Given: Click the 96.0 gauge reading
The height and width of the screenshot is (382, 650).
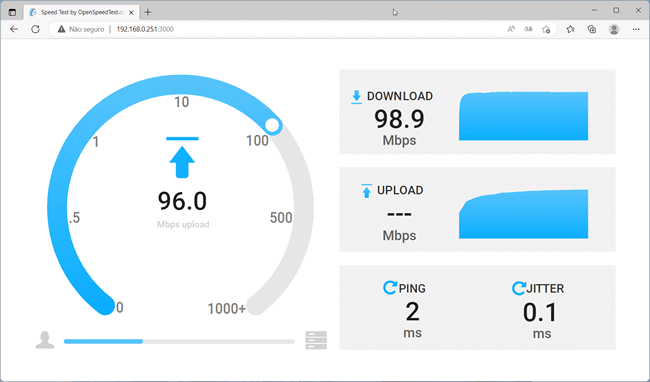Looking at the screenshot, I should point(182,201).
